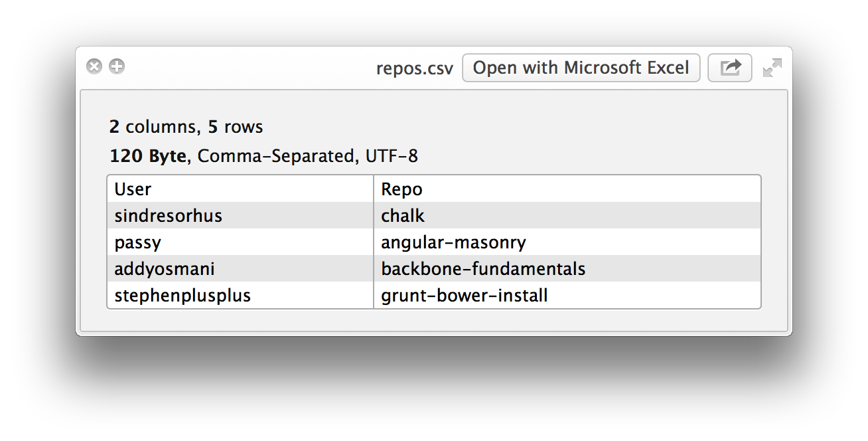Click the sindresorhus cell
The height and width of the screenshot is (441, 868).
[x=168, y=216]
